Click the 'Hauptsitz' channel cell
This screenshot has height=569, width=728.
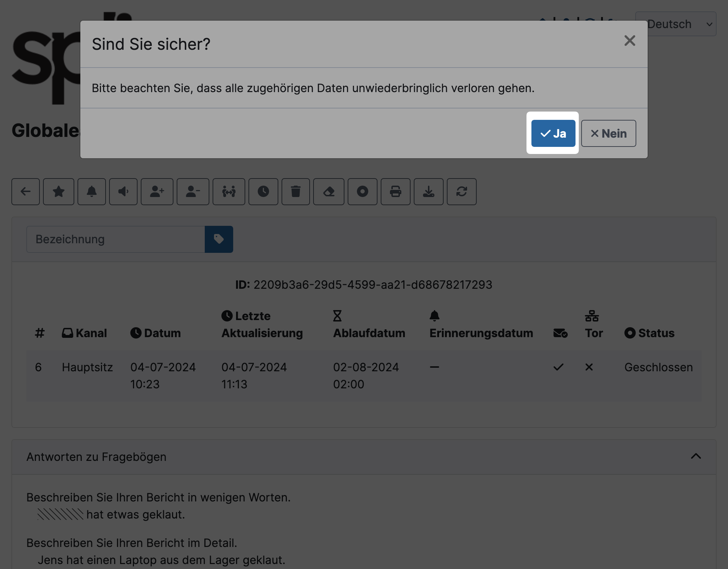[x=87, y=367]
